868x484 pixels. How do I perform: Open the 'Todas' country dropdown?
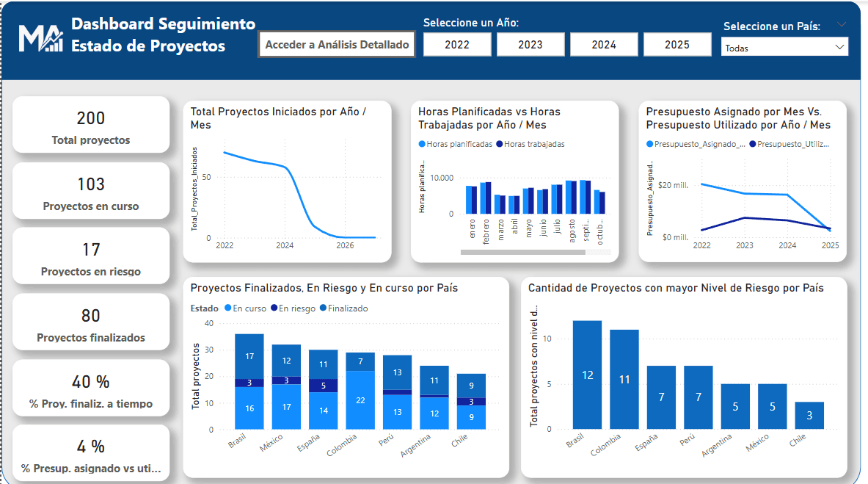coord(784,48)
